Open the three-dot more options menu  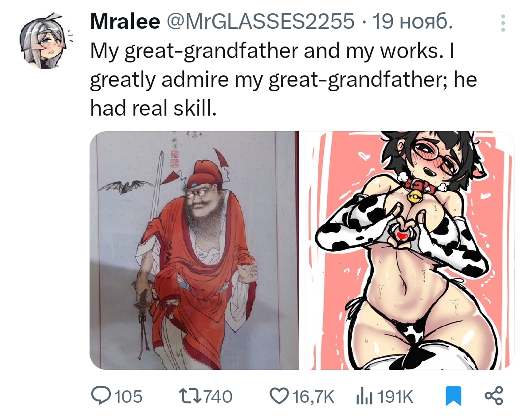503,23
